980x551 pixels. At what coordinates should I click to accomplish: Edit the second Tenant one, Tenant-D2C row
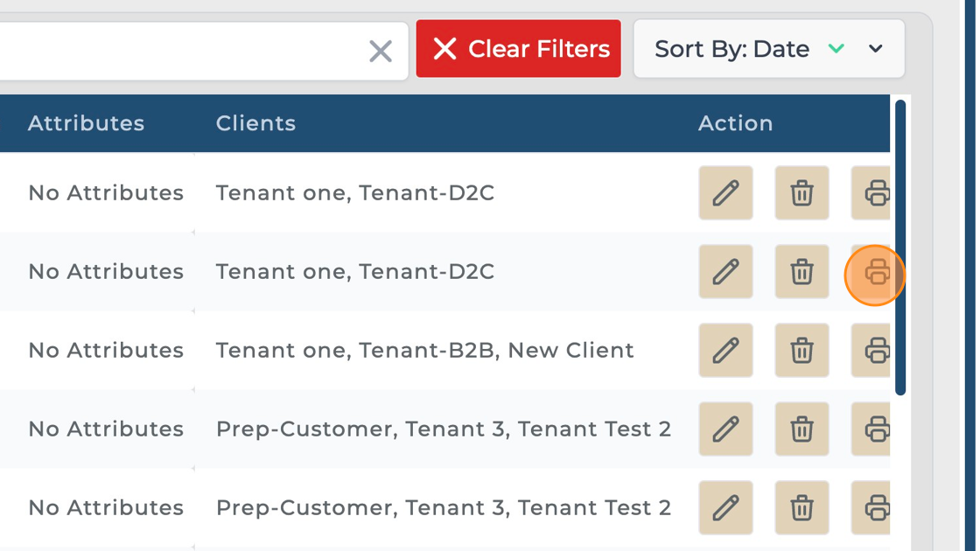tap(725, 272)
